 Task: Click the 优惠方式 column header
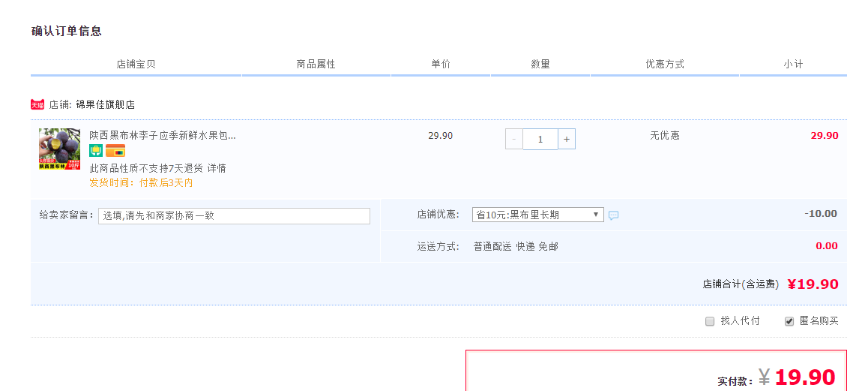click(x=665, y=64)
